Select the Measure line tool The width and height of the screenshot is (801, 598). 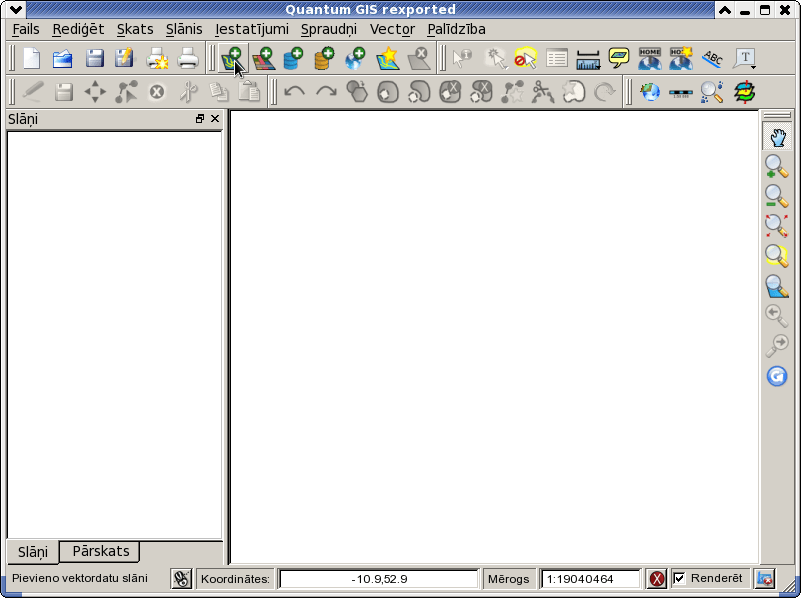click(x=588, y=59)
